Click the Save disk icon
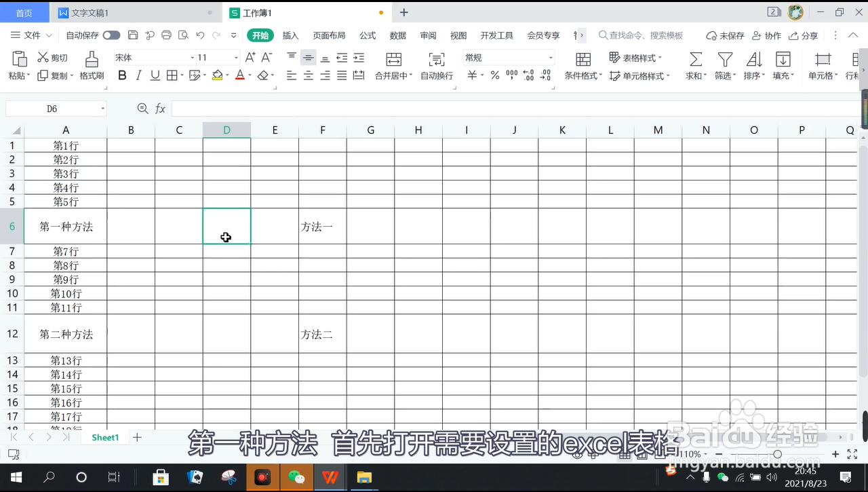Screen dimensions: 868x492 [133, 35]
